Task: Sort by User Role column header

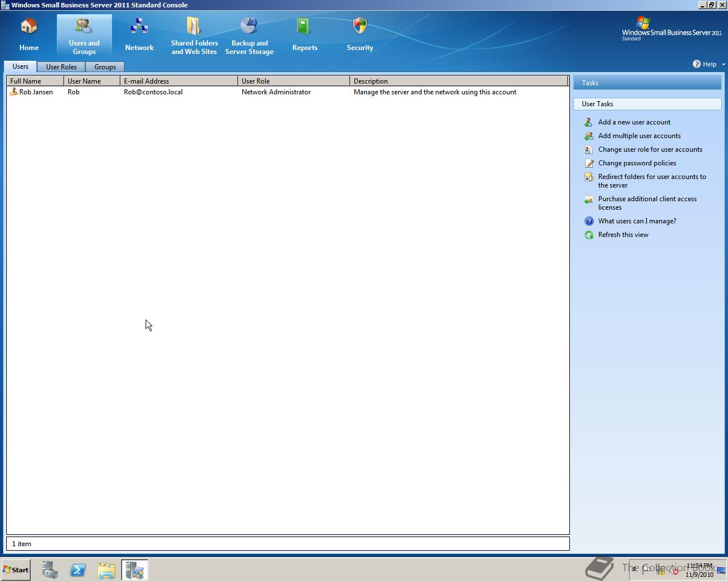Action: click(294, 81)
